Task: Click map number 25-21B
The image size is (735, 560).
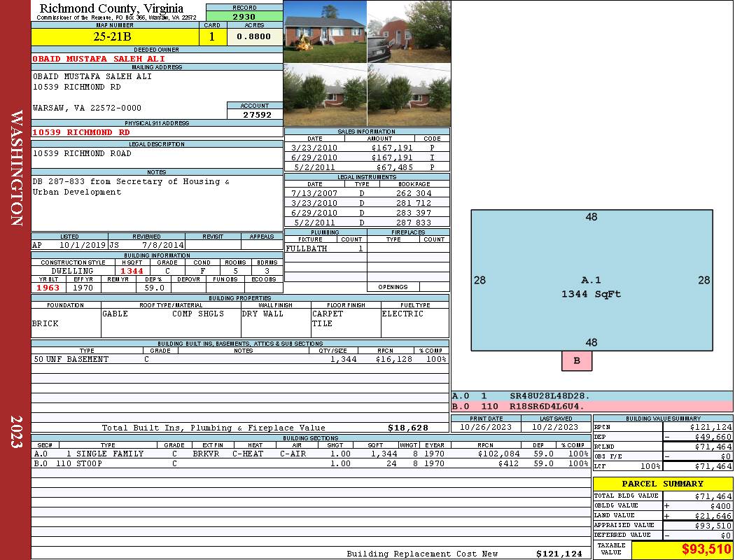Action: click(x=112, y=36)
